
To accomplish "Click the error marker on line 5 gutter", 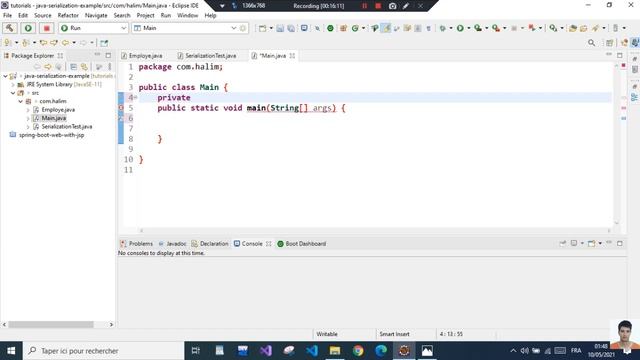I will tap(121, 108).
